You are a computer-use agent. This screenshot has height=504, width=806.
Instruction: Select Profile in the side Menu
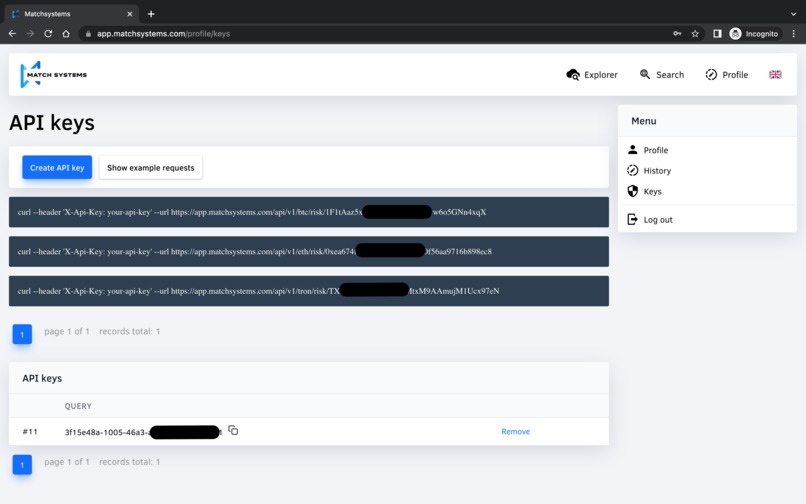[655, 150]
